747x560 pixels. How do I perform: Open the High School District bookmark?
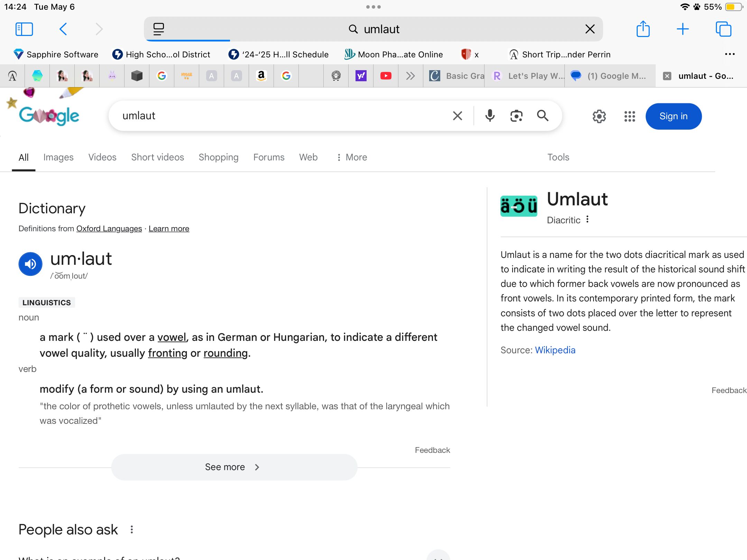[161, 54]
